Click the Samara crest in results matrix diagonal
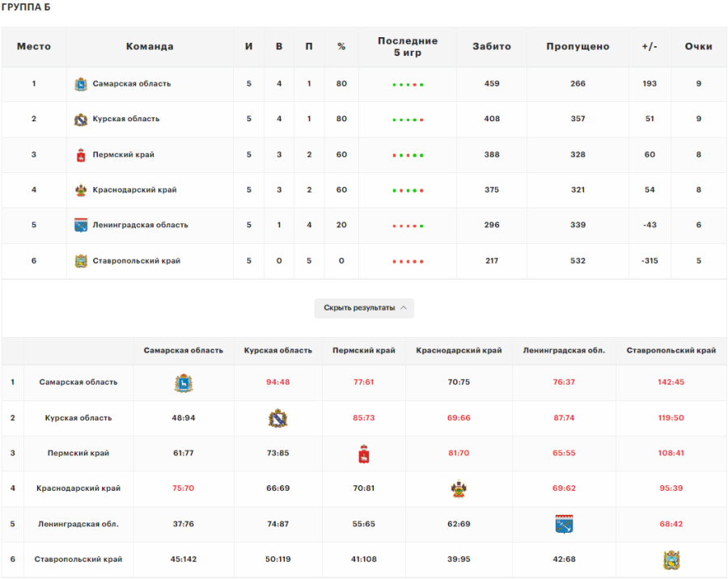This screenshot has width=728, height=579. pos(184,382)
